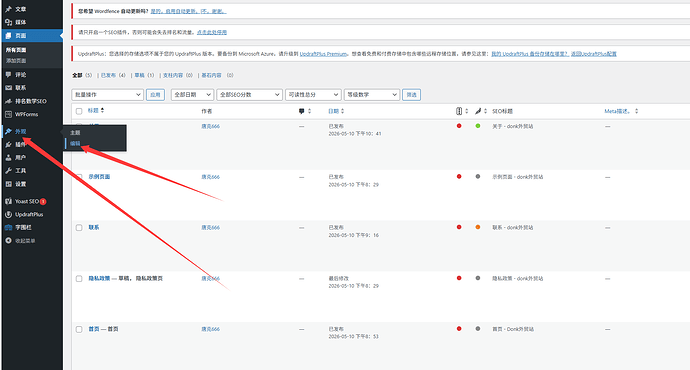Open the UpdraftPlus Premium link
This screenshot has width=690, height=370.
click(x=323, y=54)
